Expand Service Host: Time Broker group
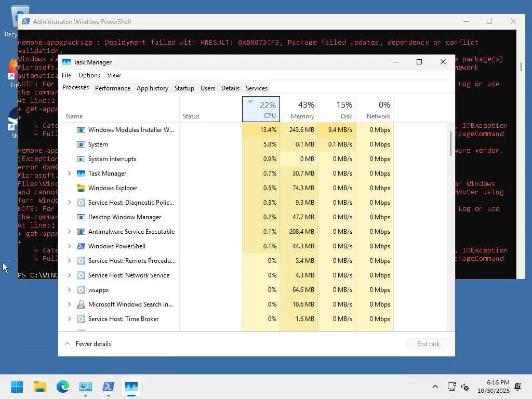532x399 pixels. click(69, 319)
